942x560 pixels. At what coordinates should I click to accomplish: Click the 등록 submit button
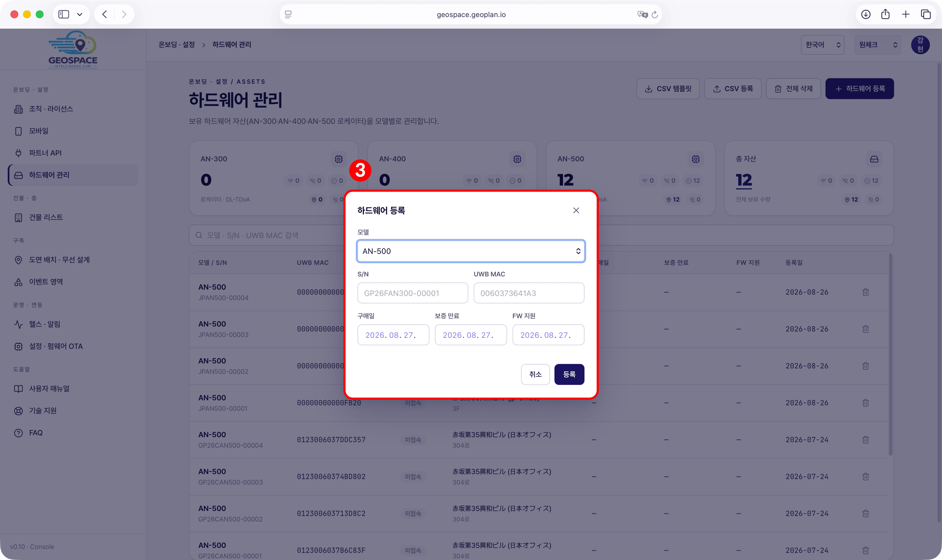pos(569,374)
